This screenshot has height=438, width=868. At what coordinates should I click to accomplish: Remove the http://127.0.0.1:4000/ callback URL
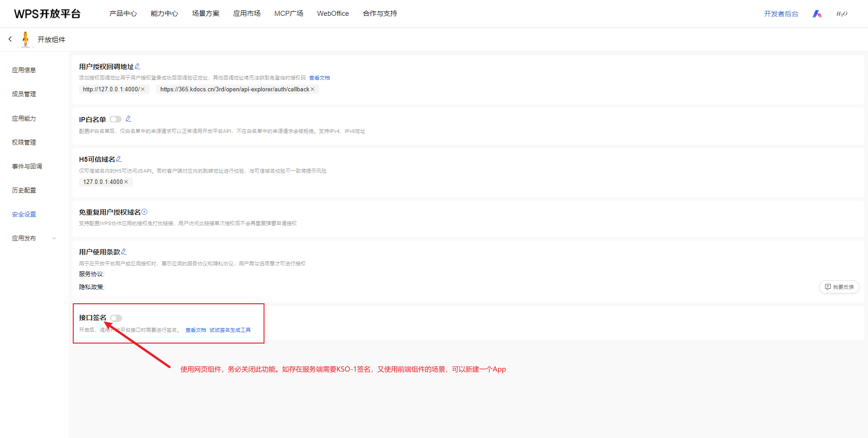pyautogui.click(x=143, y=89)
